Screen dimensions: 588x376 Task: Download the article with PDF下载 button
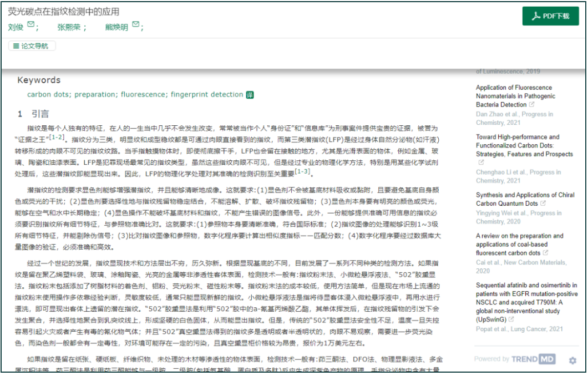pyautogui.click(x=550, y=16)
